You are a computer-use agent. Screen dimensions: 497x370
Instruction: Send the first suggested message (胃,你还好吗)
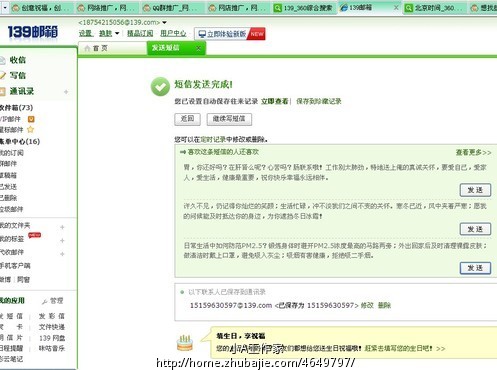pyautogui.click(x=475, y=190)
